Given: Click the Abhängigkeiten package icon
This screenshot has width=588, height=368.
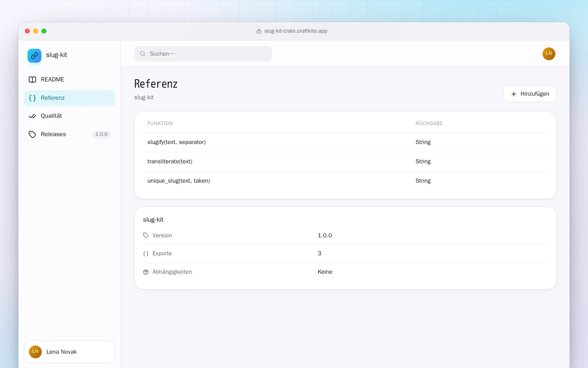Looking at the screenshot, I should [x=146, y=272].
